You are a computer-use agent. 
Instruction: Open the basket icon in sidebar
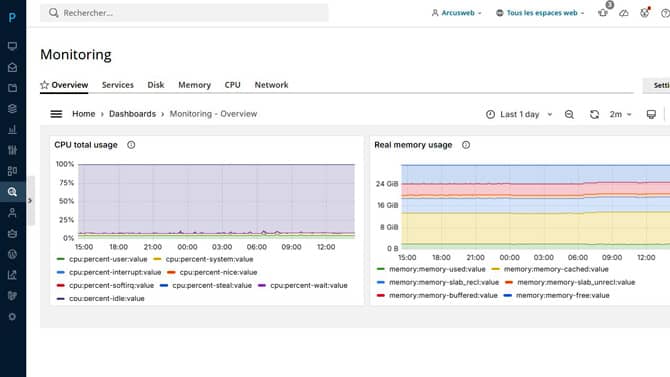(x=12, y=233)
